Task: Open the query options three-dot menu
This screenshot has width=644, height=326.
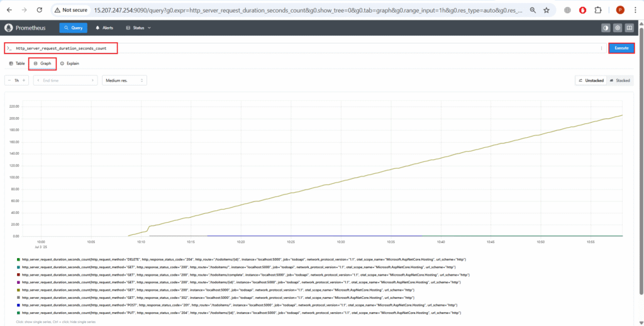Action: [x=602, y=48]
